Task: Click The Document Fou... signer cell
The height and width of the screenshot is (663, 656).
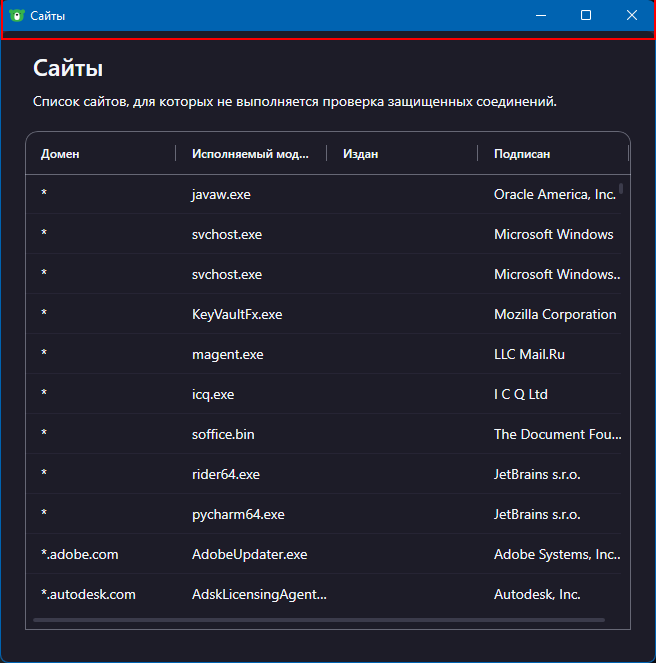Action: coord(557,435)
